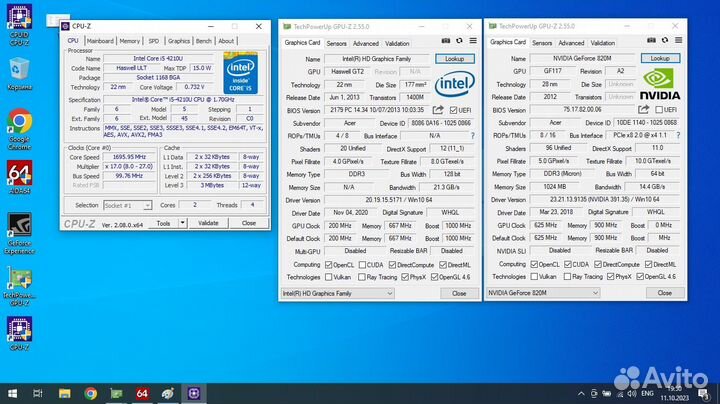Open the bottom CPU-Z desktop shortcut
Image resolution: width=720 pixels, height=404 pixels.
pos(19,334)
